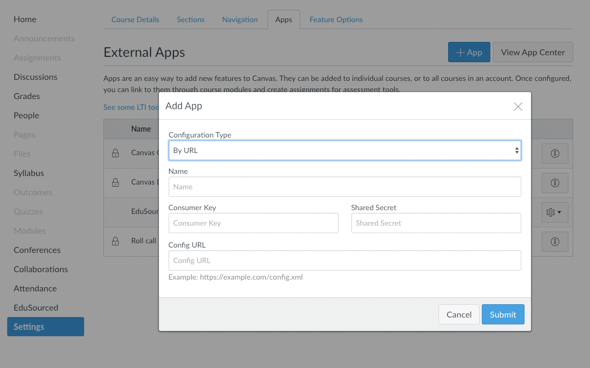Cancel the Add App dialog
The width and height of the screenshot is (590, 368).
tap(459, 315)
